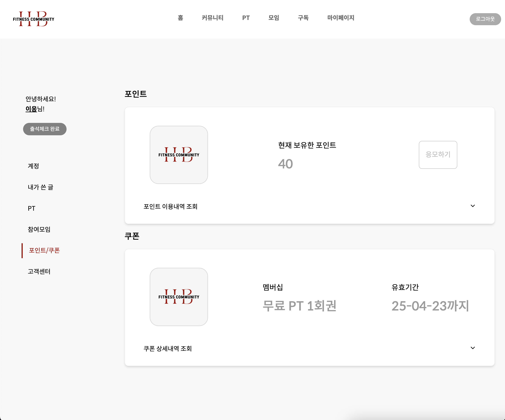Go to 고객센터 from the sidebar
The height and width of the screenshot is (420, 505).
(x=39, y=272)
